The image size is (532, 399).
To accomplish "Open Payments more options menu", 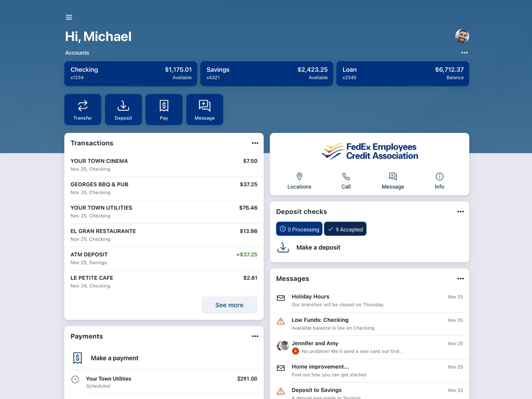I will click(255, 336).
